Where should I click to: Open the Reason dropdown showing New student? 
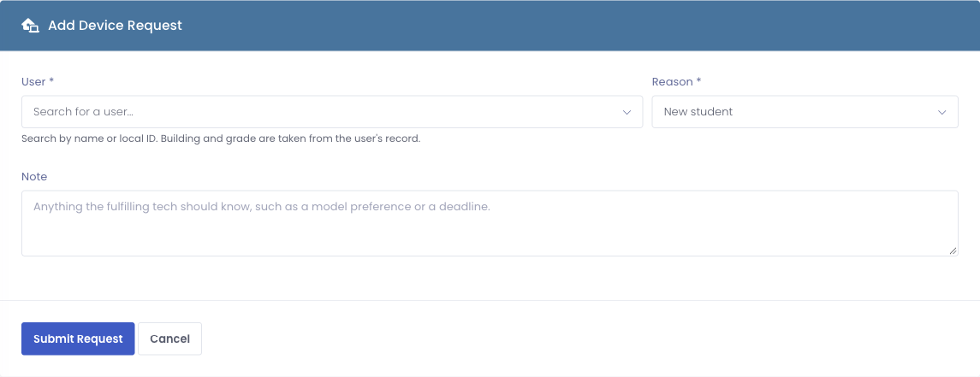[x=805, y=112]
